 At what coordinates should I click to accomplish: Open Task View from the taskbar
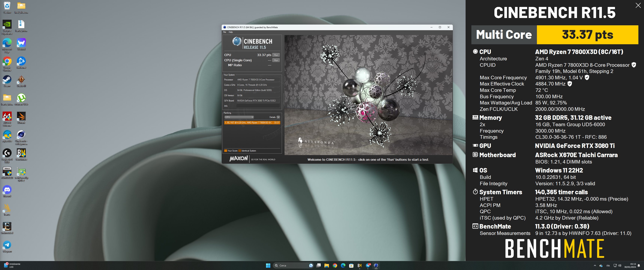coord(318,265)
